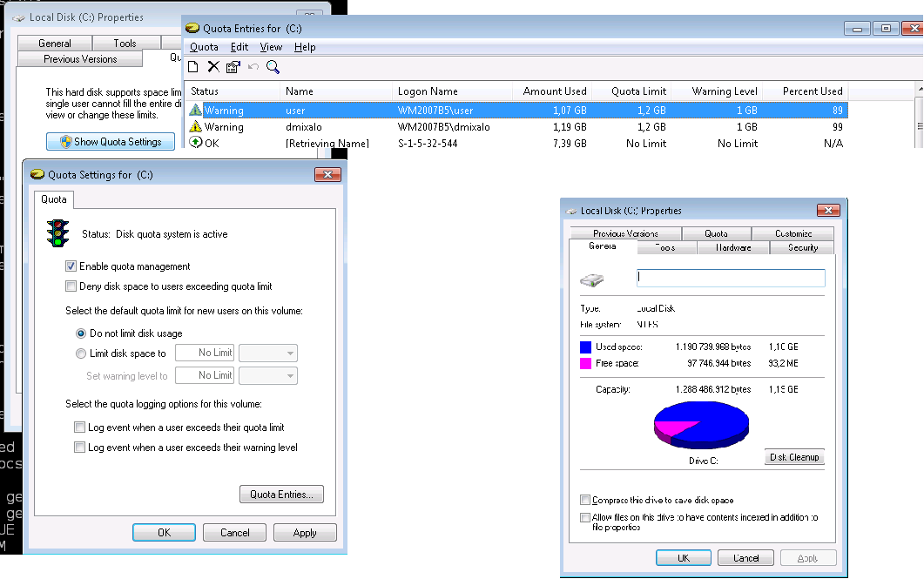Switch to the Customize tab
The height and width of the screenshot is (579, 924).
pyautogui.click(x=793, y=234)
